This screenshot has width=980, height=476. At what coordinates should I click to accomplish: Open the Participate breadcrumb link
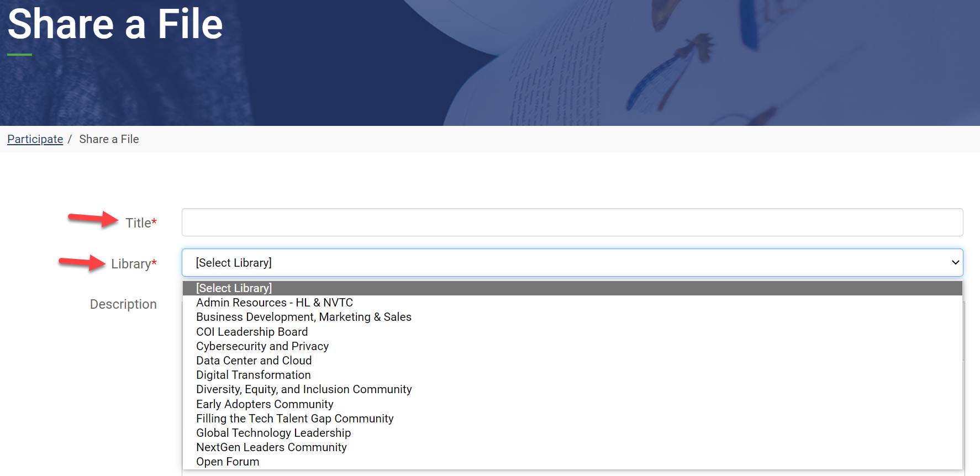point(35,139)
